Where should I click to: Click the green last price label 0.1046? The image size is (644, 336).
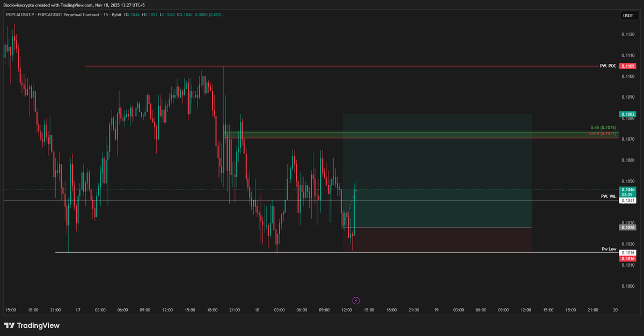coord(627,189)
